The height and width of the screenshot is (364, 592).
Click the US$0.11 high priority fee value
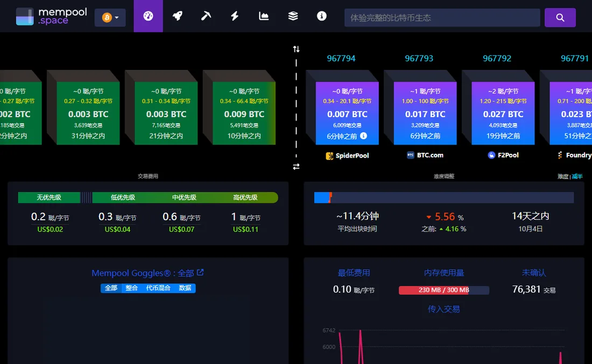(245, 230)
